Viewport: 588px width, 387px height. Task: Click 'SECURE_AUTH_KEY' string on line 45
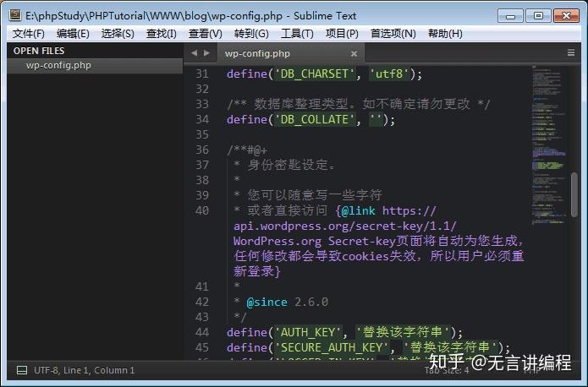332,347
